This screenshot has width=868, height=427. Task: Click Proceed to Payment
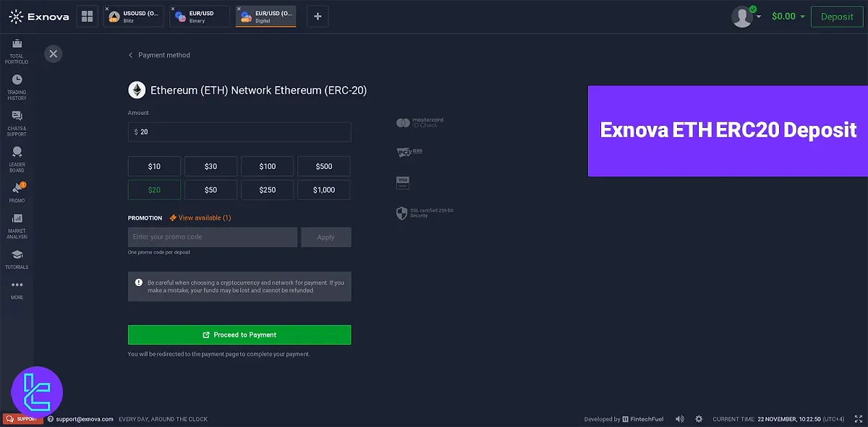(239, 335)
